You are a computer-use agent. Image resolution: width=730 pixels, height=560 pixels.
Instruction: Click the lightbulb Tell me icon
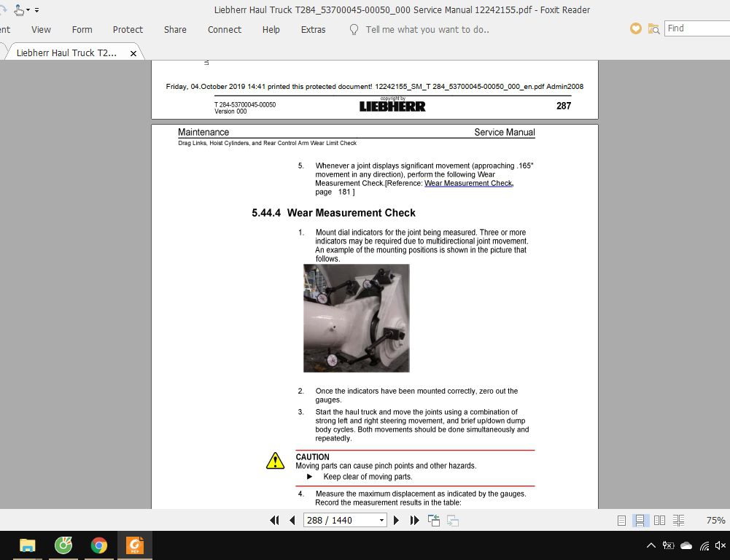tap(354, 30)
